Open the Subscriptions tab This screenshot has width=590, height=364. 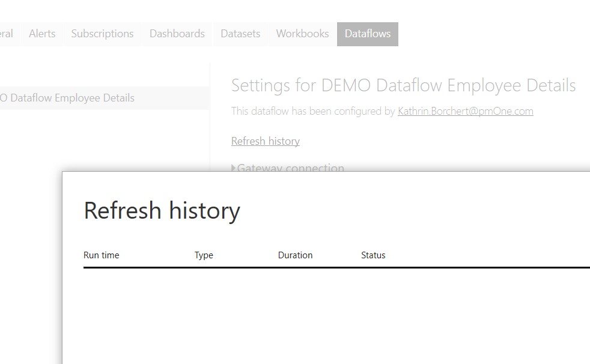[x=102, y=34]
